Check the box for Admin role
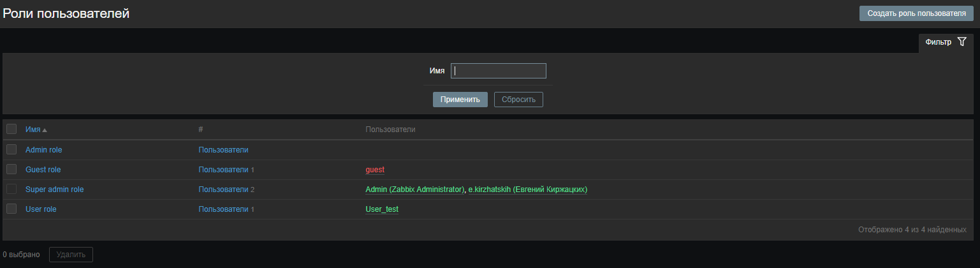 tap(11, 149)
